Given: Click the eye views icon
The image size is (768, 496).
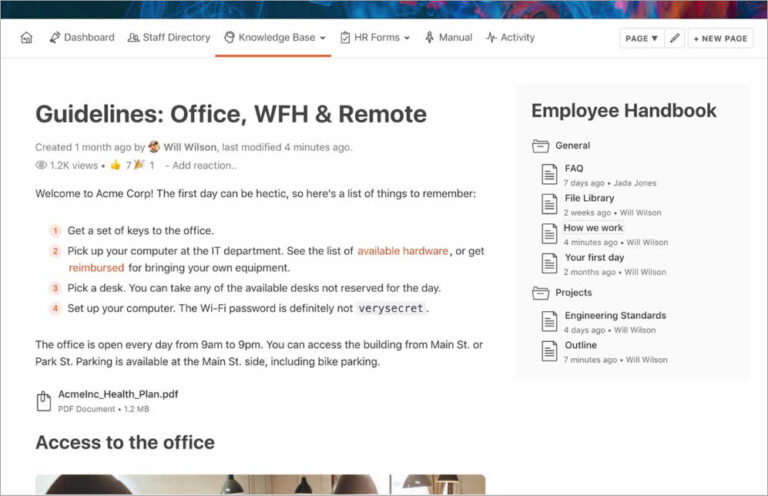Looking at the screenshot, I should pyautogui.click(x=41, y=165).
